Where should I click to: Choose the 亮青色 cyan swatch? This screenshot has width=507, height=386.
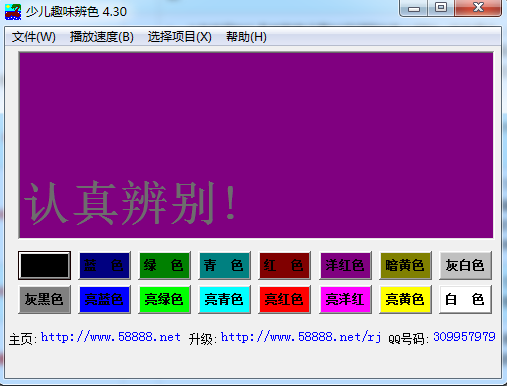pyautogui.click(x=224, y=299)
